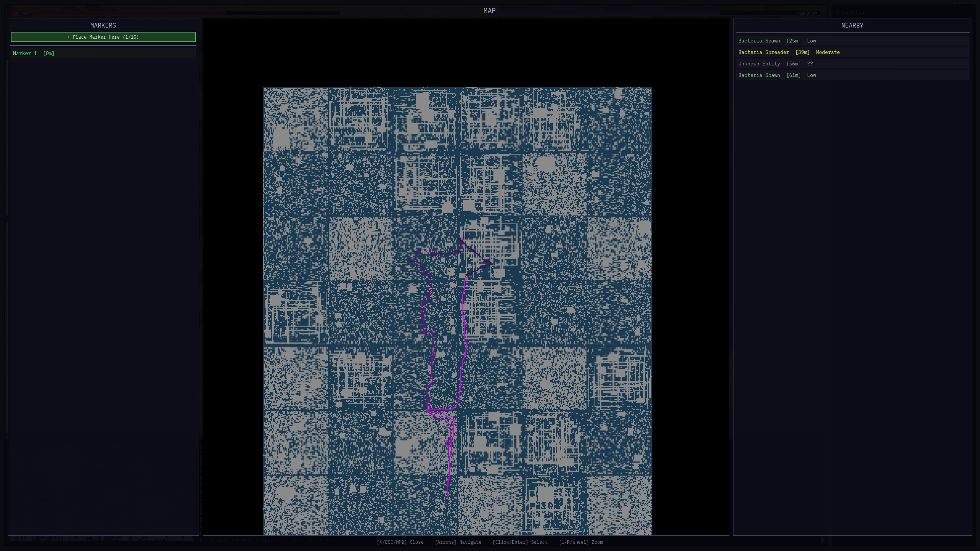Screen dimensions: 980x551
Task: Select the Bacteria Spawn 25m entry's Low threat label
Action: click(811, 41)
